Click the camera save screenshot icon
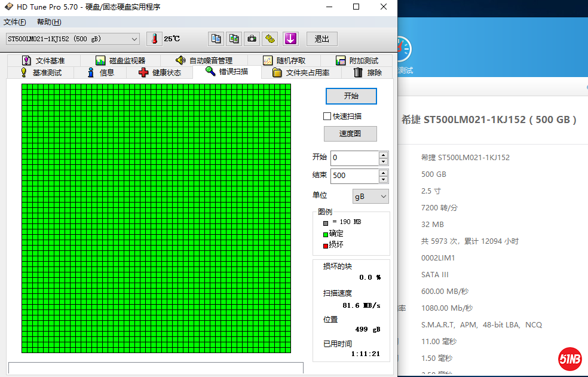This screenshot has height=377, width=588. click(252, 39)
